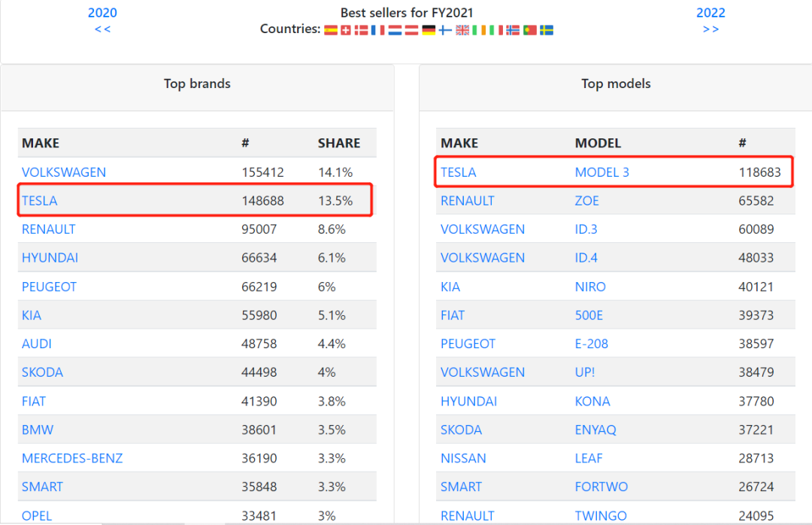Select the Finland flag in Countries
Screen dimensions: 812x525
coord(445,30)
